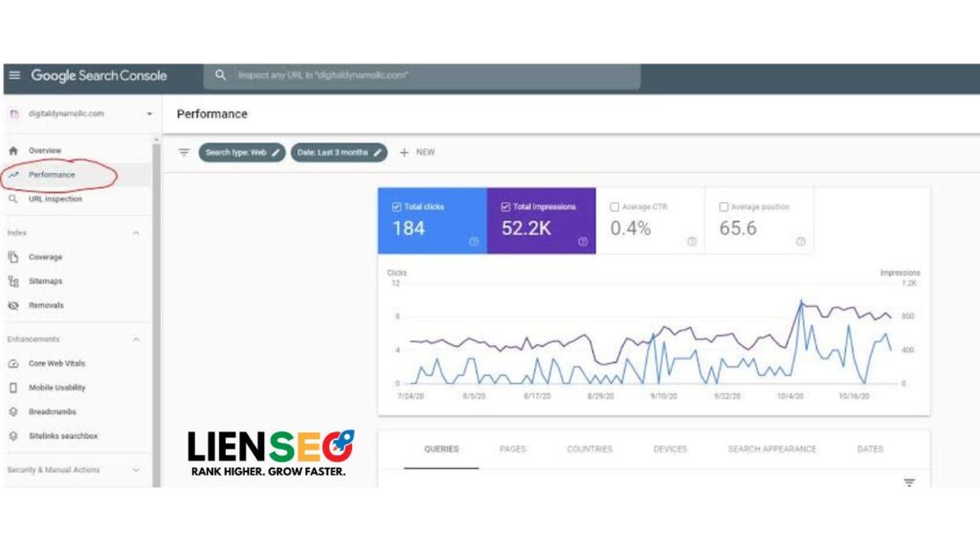Switch to the Countries tab
980x551 pixels.
(589, 450)
